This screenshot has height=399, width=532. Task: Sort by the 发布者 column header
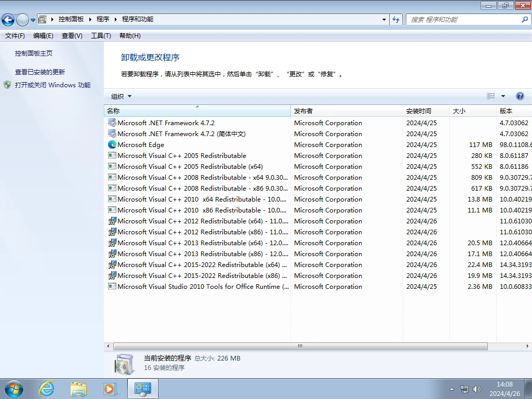coord(347,111)
